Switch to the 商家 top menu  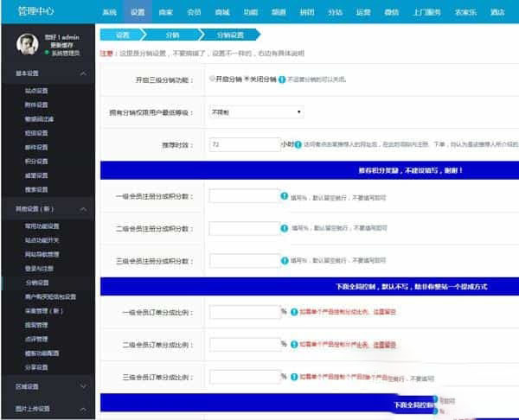[165, 13]
